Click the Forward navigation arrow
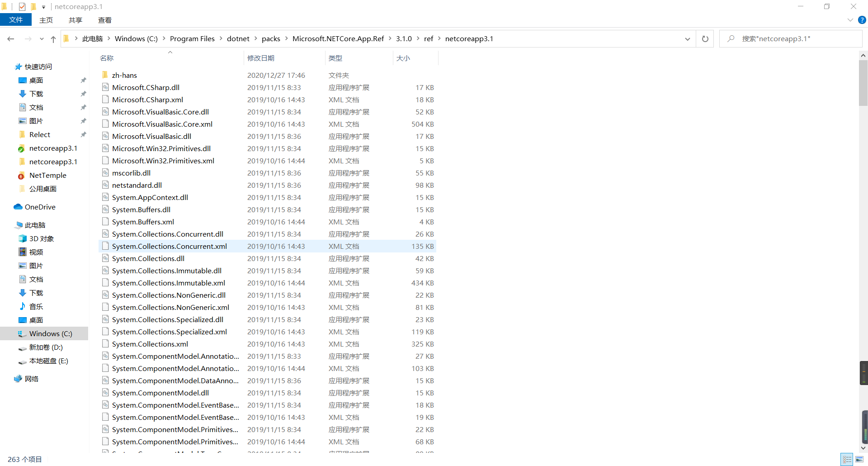 (x=28, y=39)
